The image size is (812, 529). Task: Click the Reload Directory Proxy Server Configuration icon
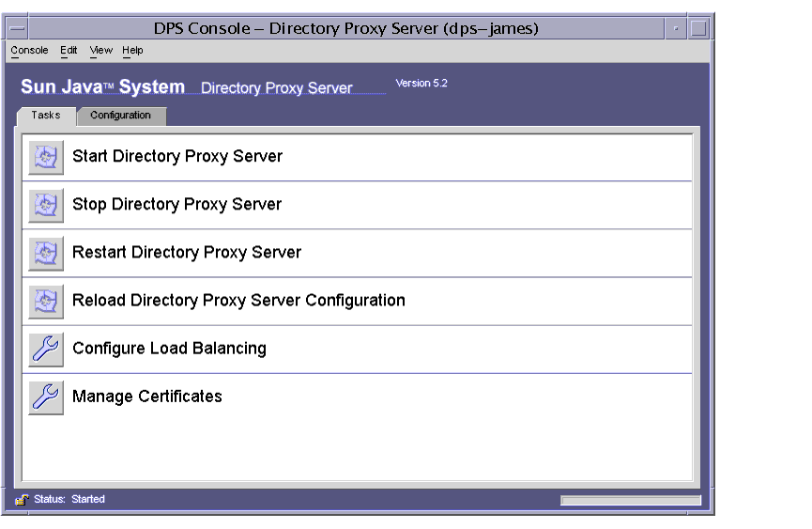[x=46, y=302]
